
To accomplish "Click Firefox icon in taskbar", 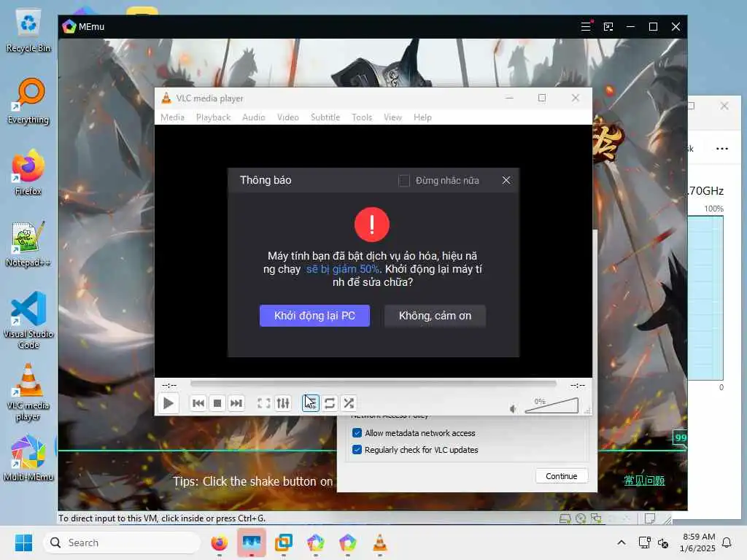I will pyautogui.click(x=219, y=542).
